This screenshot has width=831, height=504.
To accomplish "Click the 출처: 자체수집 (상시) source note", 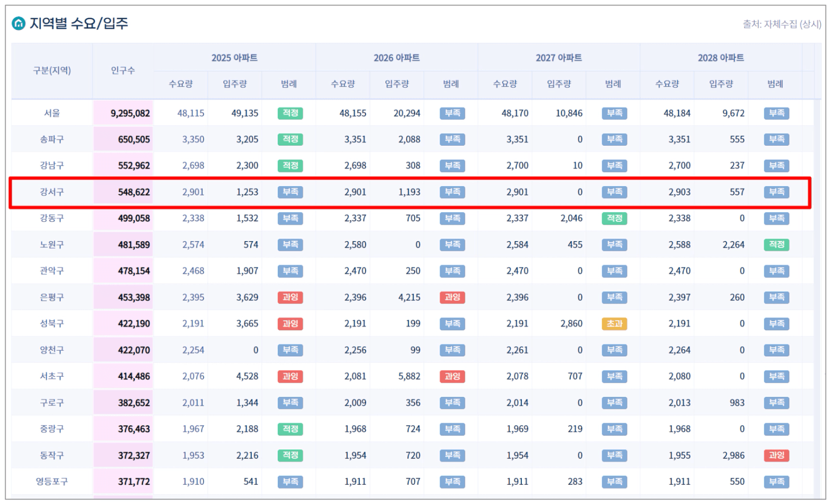I will click(782, 24).
